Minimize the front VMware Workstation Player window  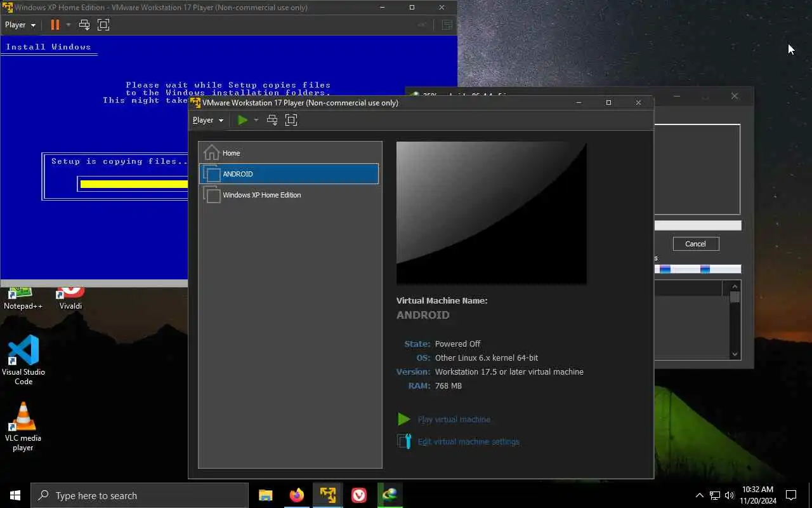tap(579, 102)
